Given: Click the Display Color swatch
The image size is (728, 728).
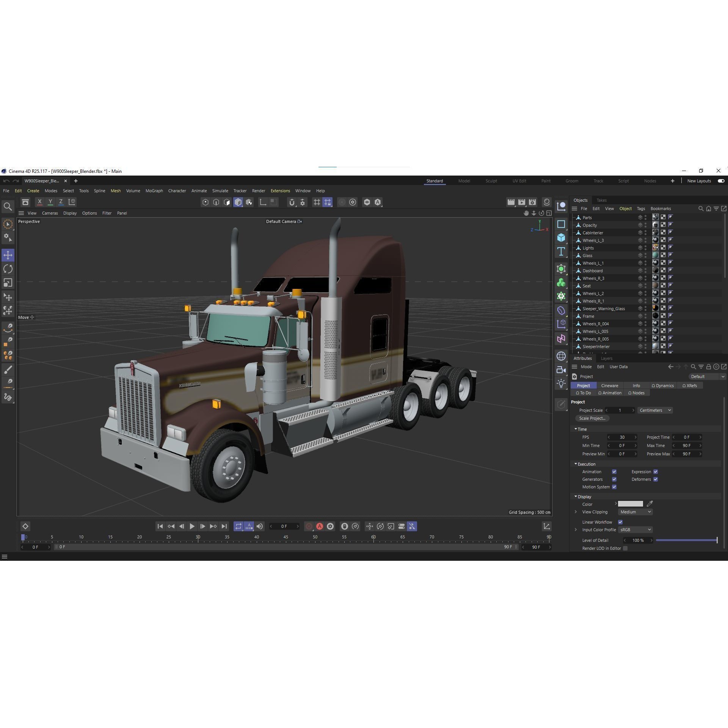Looking at the screenshot, I should [630, 504].
